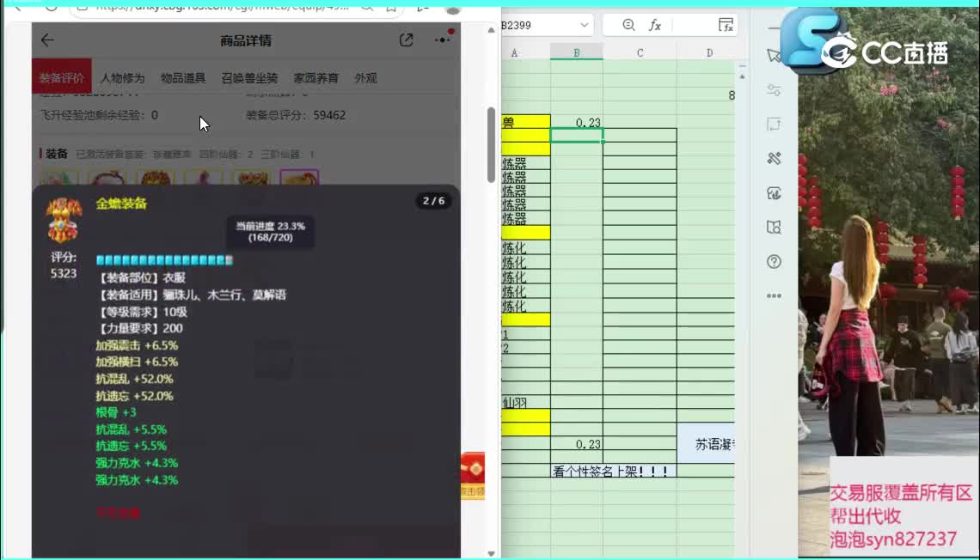The height and width of the screenshot is (560, 980).
Task: Click the 苏语凝 cell in column D
Action: pyautogui.click(x=707, y=444)
